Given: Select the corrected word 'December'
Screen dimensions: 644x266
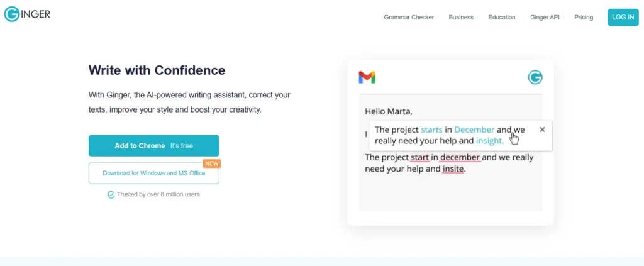Looking at the screenshot, I should [474, 130].
